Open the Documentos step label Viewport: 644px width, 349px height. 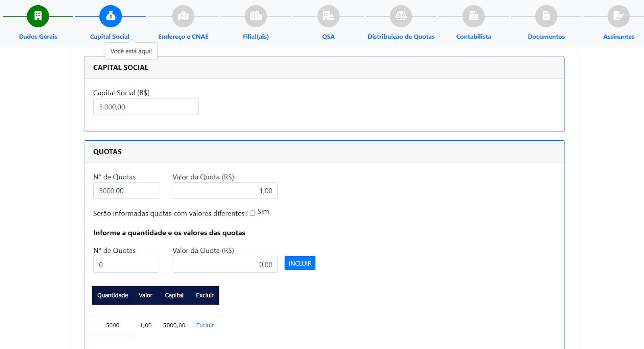546,37
